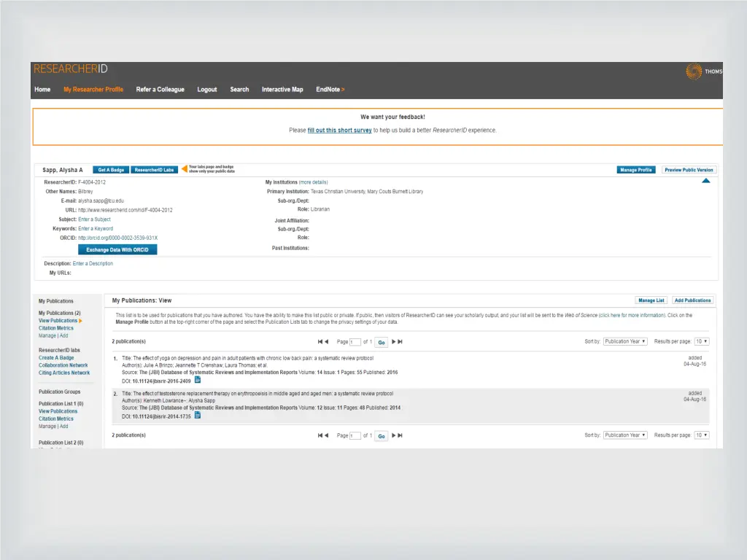The width and height of the screenshot is (747, 560).
Task: Open institutions more details link
Action: click(x=313, y=182)
